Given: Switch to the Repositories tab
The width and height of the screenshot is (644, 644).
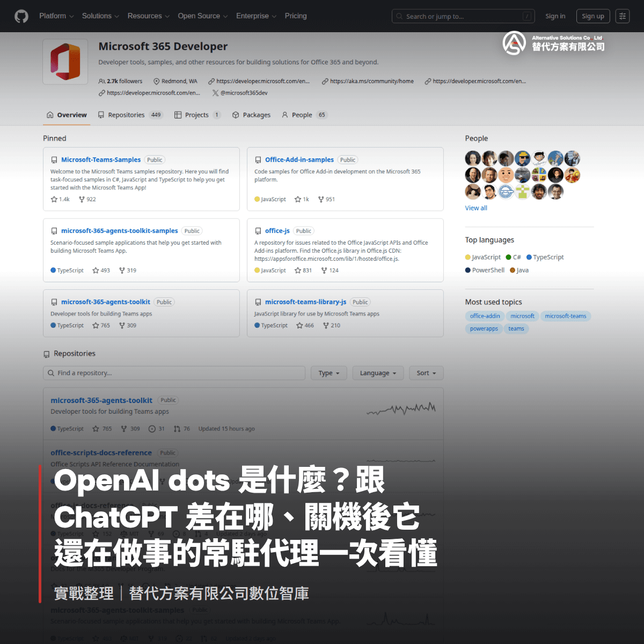Looking at the screenshot, I should (x=130, y=115).
